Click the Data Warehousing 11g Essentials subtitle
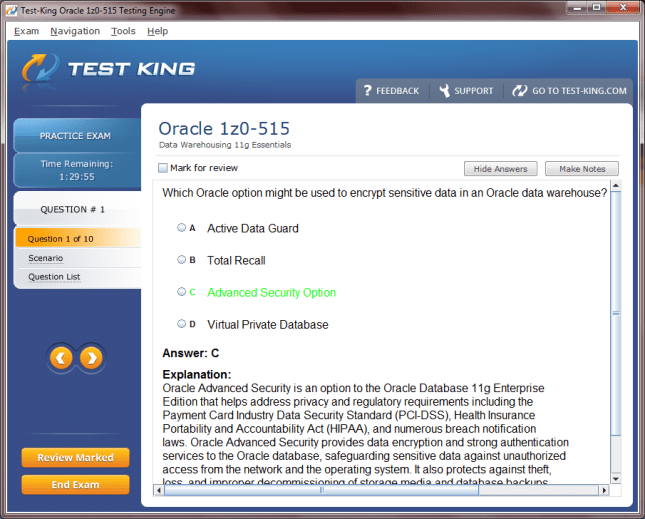This screenshot has height=519, width=645. (225, 145)
